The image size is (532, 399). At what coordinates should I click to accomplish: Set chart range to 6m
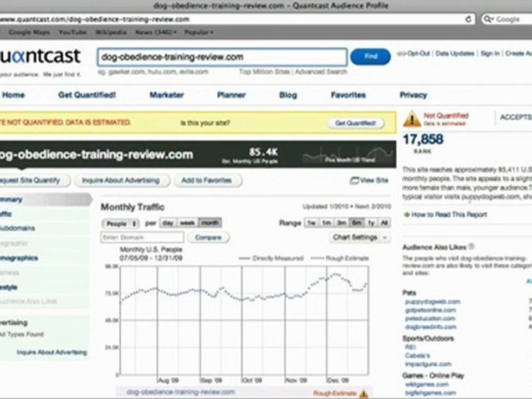pyautogui.click(x=356, y=223)
